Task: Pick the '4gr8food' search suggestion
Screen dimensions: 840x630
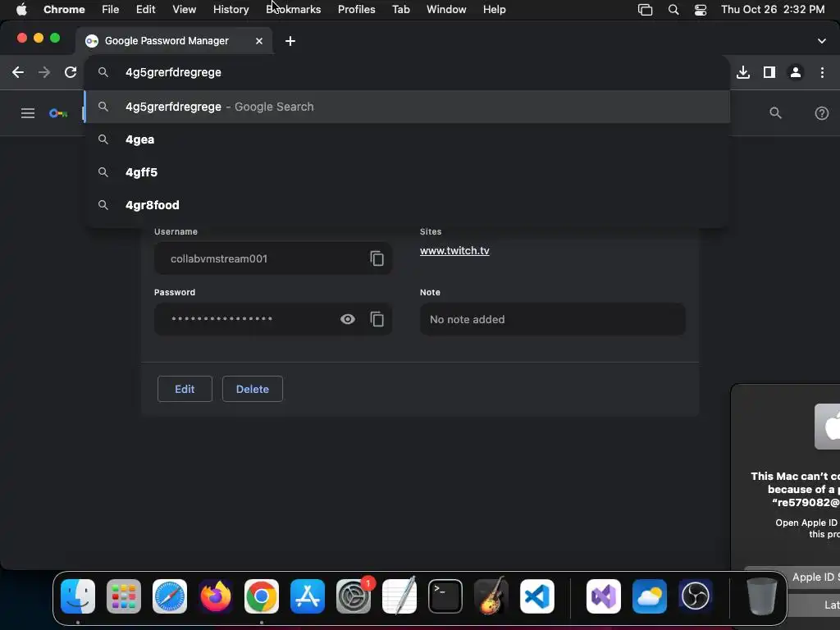Action: (x=407, y=204)
